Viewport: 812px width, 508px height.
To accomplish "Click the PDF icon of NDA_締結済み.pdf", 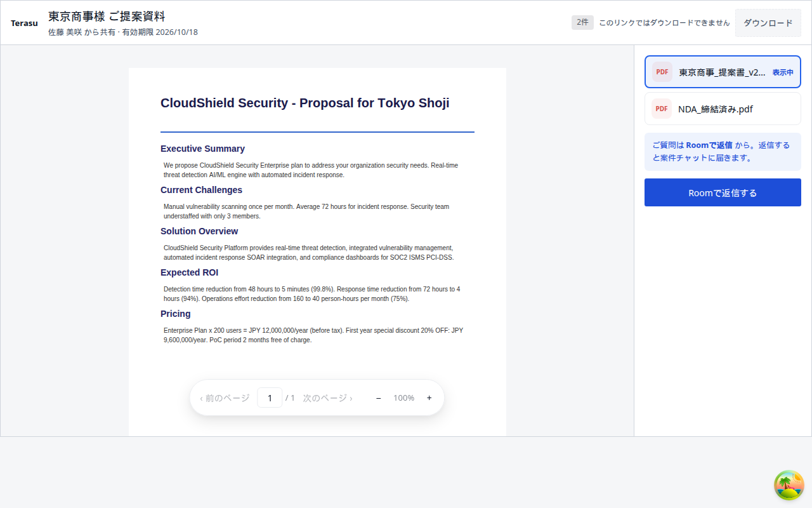I will point(662,109).
